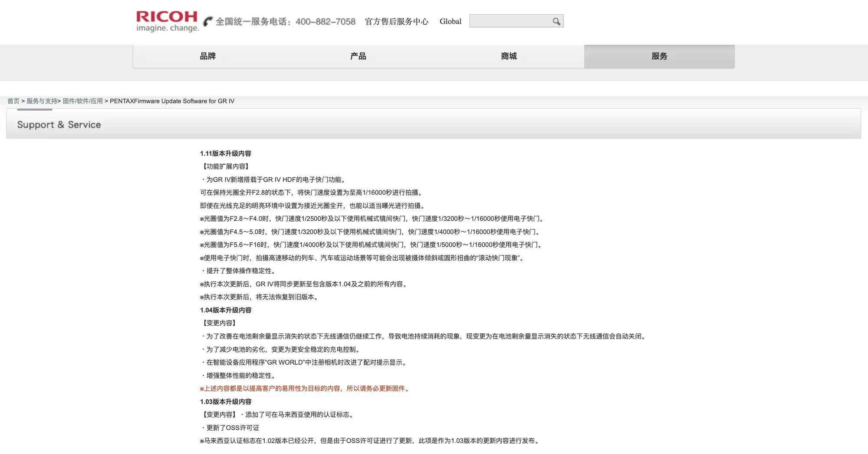Visit the 官方售后服务中心 page
This screenshot has height=454, width=868.
396,21
